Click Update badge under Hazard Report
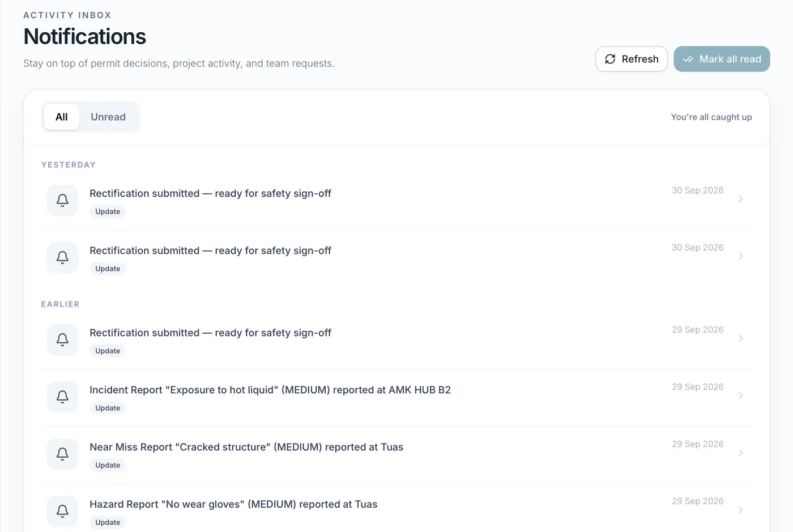793x532 pixels. pos(108,522)
